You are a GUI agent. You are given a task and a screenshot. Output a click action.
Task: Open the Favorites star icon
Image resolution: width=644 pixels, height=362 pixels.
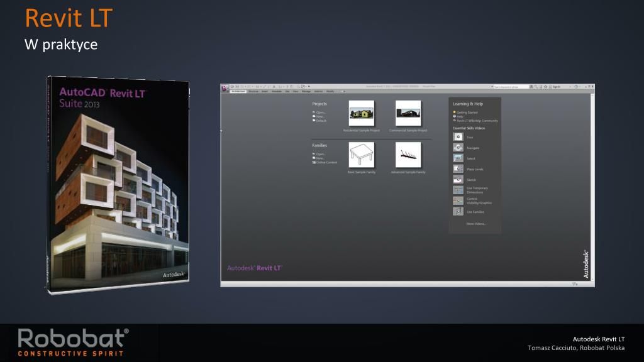[x=545, y=87]
